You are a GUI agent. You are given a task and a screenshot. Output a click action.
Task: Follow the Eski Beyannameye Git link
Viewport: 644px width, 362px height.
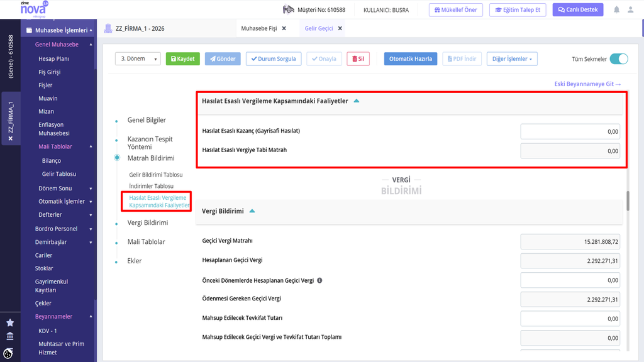click(x=587, y=84)
